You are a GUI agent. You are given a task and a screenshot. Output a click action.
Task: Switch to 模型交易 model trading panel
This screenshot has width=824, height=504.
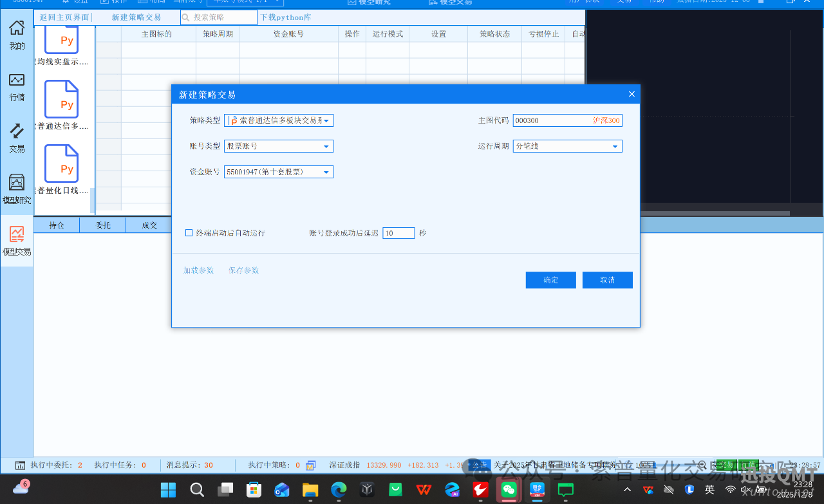(17, 240)
